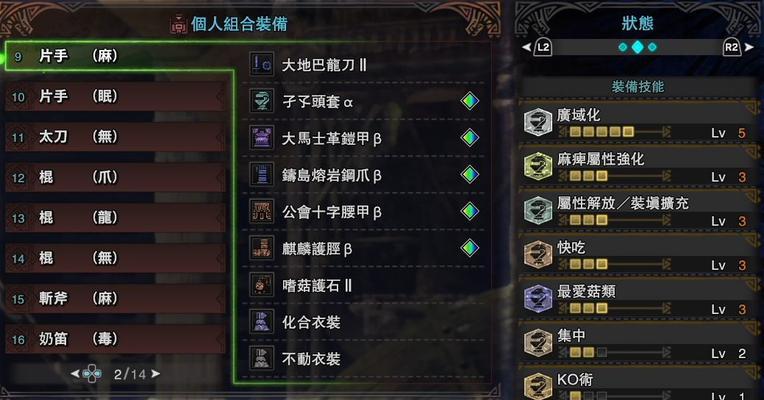Click the 孑孓頭套 α helmet icon

pos(262,101)
